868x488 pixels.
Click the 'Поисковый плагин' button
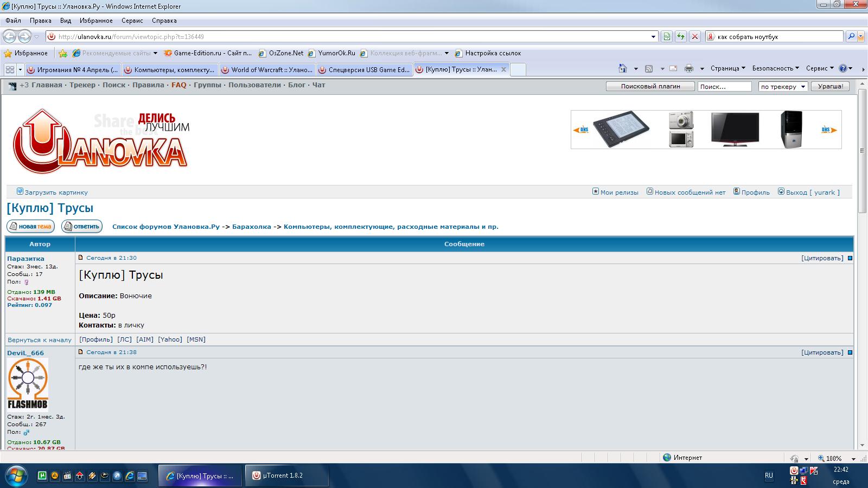pyautogui.click(x=650, y=86)
